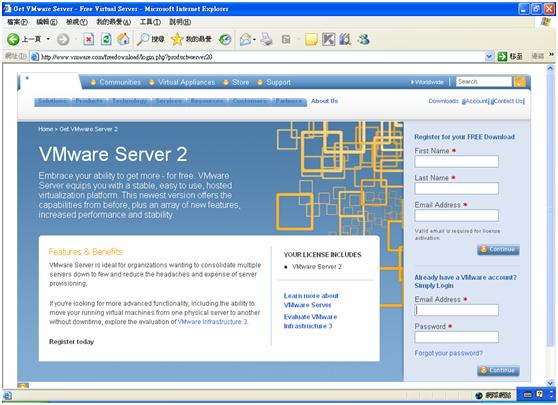558x405 pixels.
Task: Open the Store nav link
Action: [241, 82]
